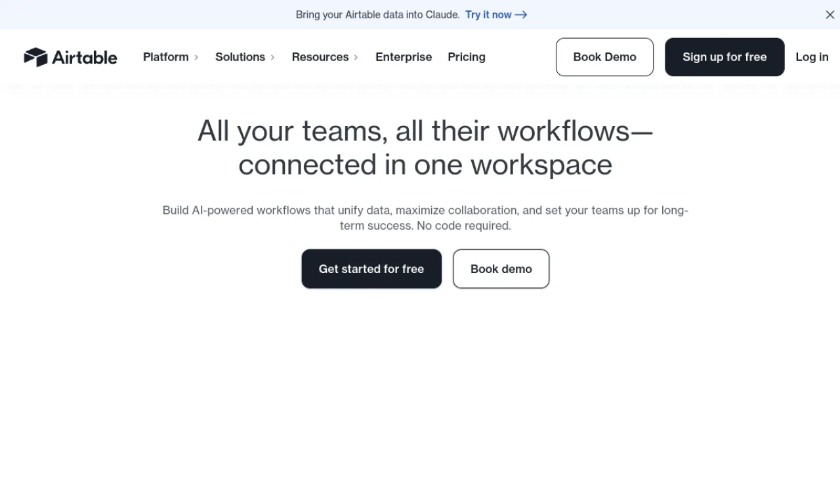This screenshot has height=504, width=840.
Task: Click Sign up for free
Action: 724,57
